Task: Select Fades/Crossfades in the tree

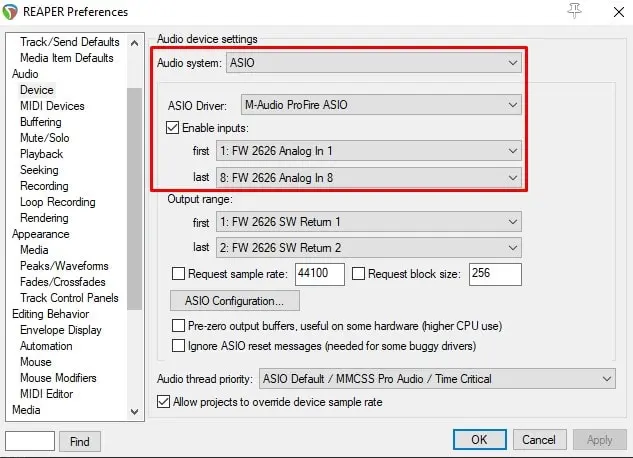Action: [x=63, y=282]
